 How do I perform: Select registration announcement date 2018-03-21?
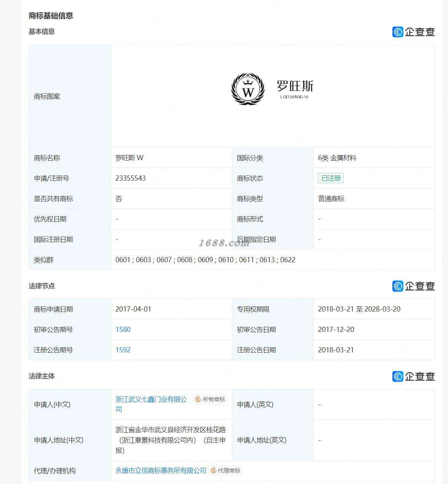pyautogui.click(x=336, y=350)
